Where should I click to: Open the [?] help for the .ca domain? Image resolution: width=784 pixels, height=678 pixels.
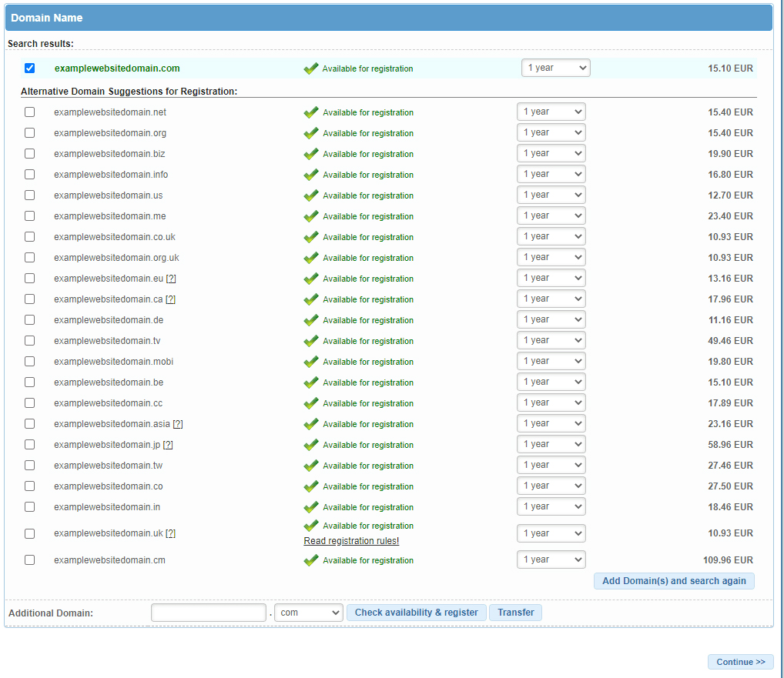(171, 299)
